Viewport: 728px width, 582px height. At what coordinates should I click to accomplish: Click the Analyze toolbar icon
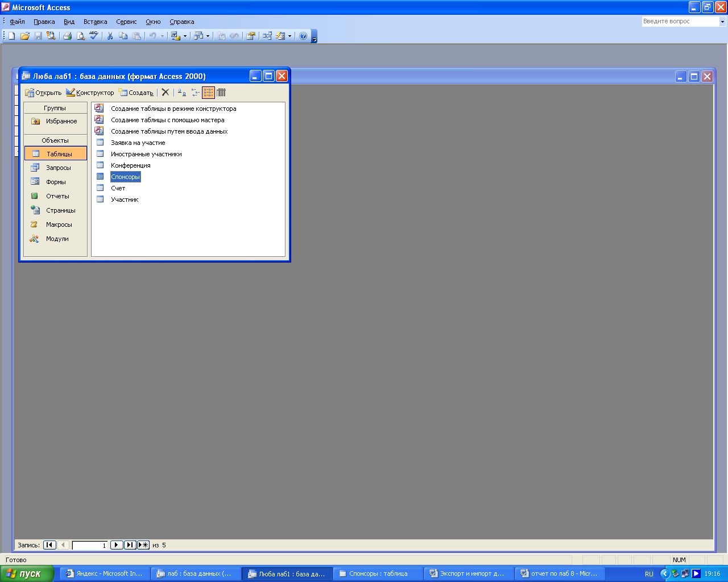pos(198,36)
